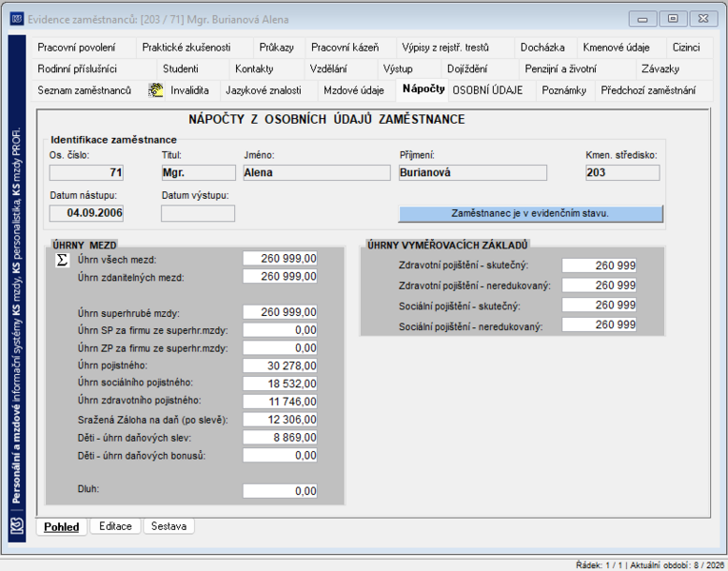Click the Děti - úhrn daňových slev value

pos(280,438)
